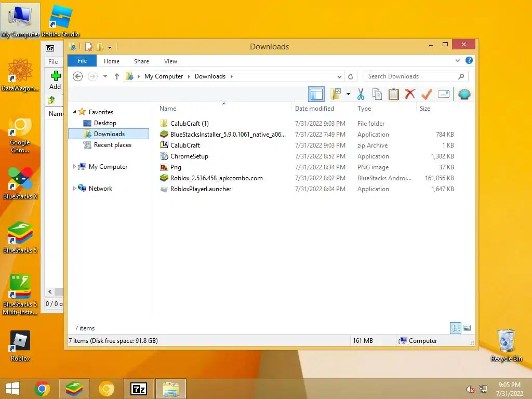This screenshot has width=532, height=399.
Task: Open the folder options dropdown arrow
Action: tap(348, 94)
